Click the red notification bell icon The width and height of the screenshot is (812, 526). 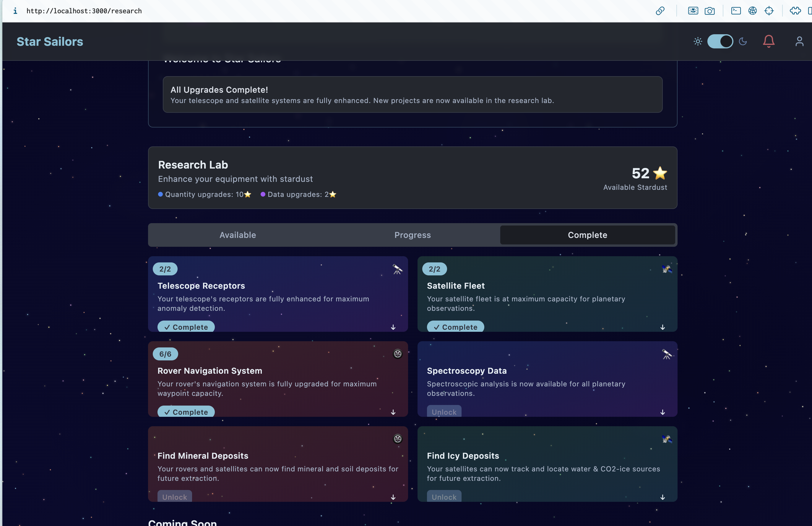coord(768,41)
